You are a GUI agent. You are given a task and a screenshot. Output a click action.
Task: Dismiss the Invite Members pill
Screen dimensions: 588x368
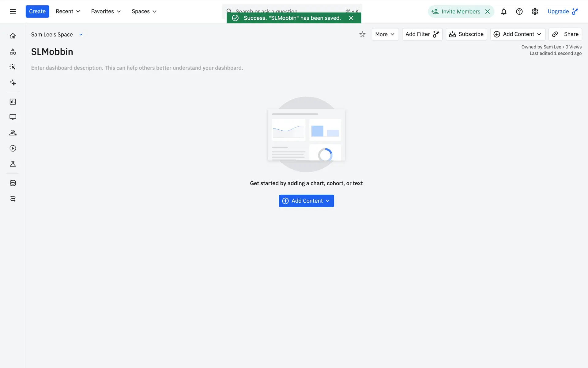click(x=488, y=11)
